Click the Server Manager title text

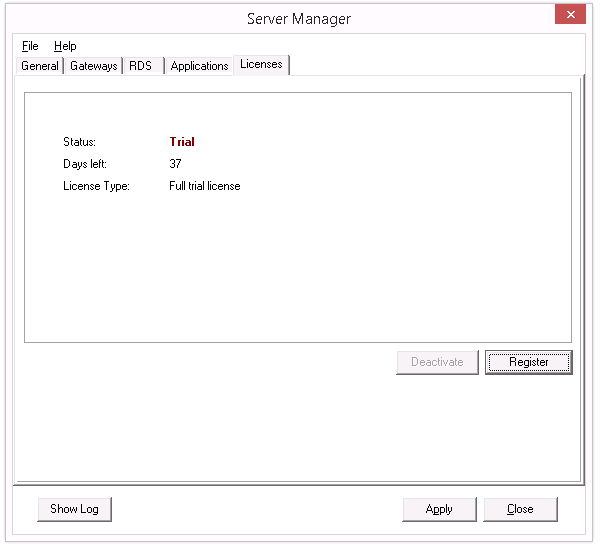(x=299, y=18)
